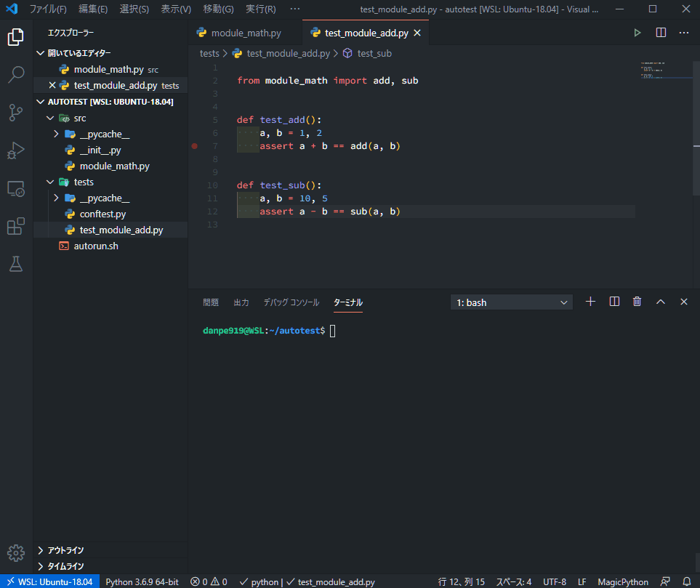Click the test_sub breadcrumb symbol
The height and width of the screenshot is (588, 700).
pos(374,54)
